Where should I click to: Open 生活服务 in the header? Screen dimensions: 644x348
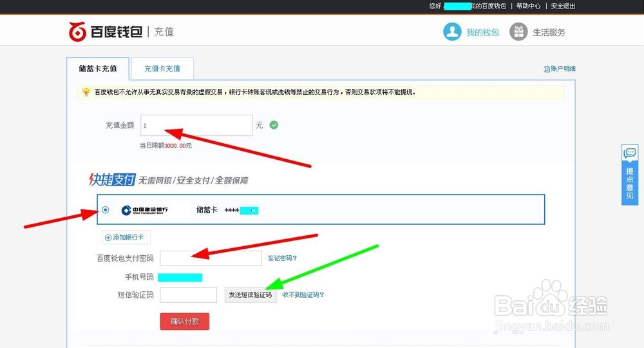pyautogui.click(x=549, y=32)
